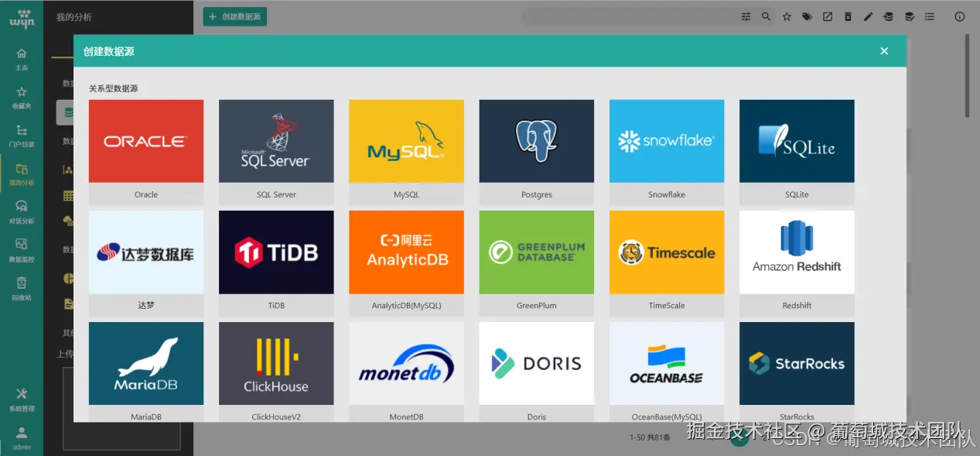Image resolution: width=980 pixels, height=456 pixels.
Task: Click the 我的分析 page title text
Action: point(73,17)
